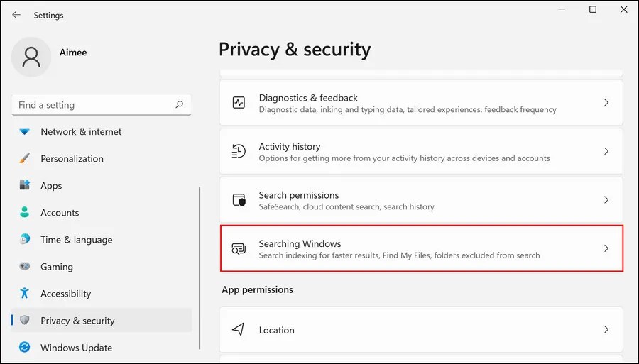Click the Privacy & security shield icon
This screenshot has height=364, width=639.
(x=24, y=320)
